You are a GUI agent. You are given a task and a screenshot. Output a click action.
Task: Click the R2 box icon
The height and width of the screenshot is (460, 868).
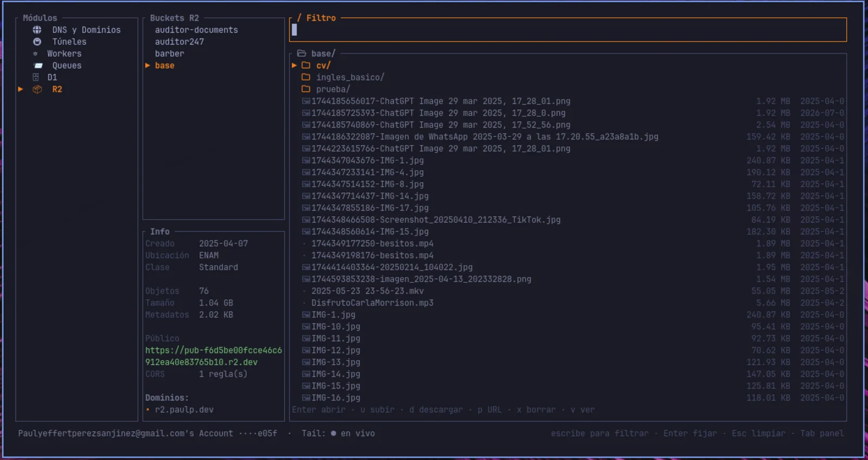pos(37,90)
